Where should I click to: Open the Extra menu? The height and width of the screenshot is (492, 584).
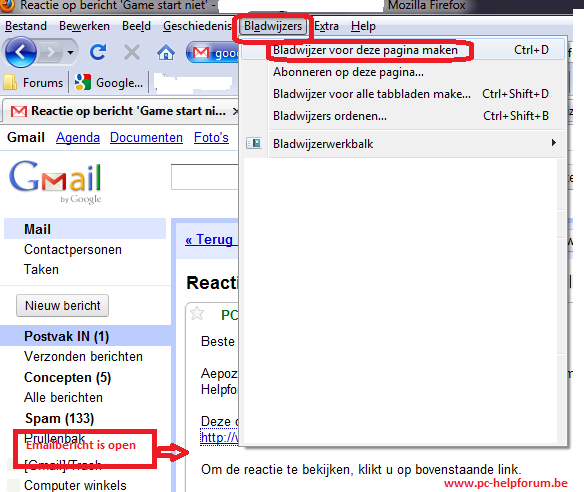(326, 26)
